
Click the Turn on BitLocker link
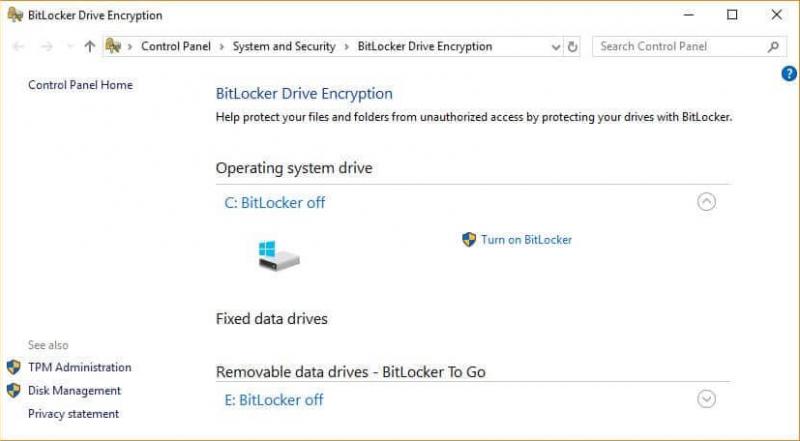point(527,239)
